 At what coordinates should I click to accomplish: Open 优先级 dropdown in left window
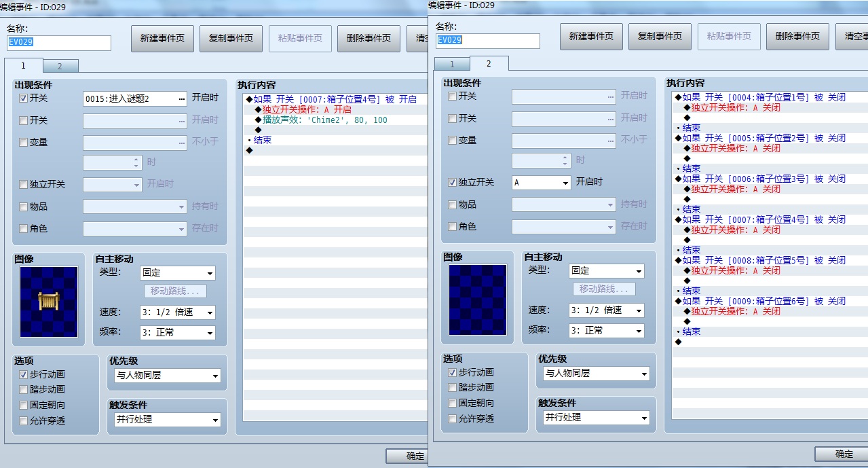point(168,376)
